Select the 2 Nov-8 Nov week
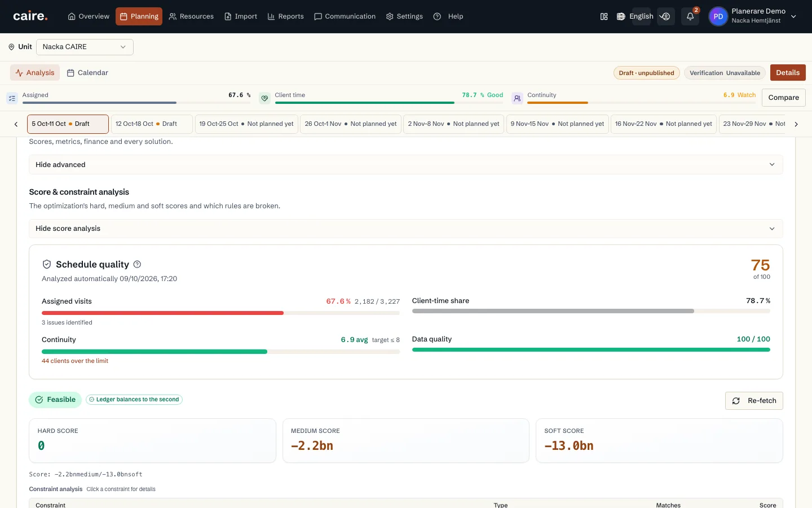The height and width of the screenshot is (508, 812). click(x=453, y=124)
